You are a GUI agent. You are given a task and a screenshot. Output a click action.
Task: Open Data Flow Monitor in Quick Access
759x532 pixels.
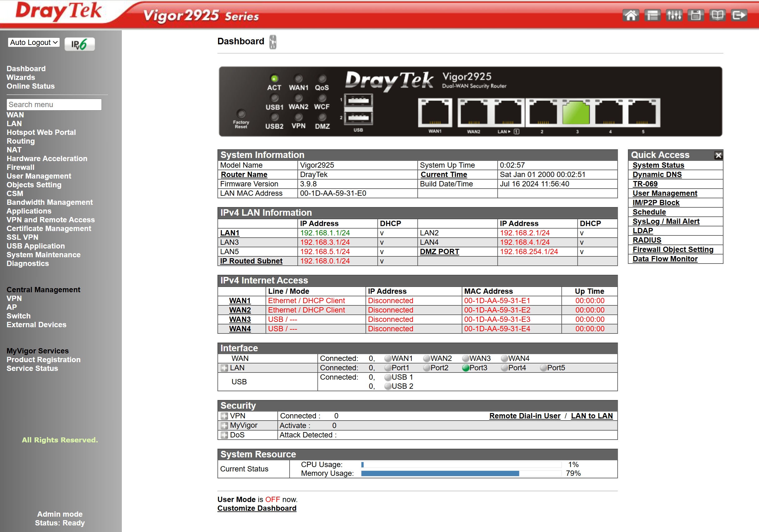[665, 259]
